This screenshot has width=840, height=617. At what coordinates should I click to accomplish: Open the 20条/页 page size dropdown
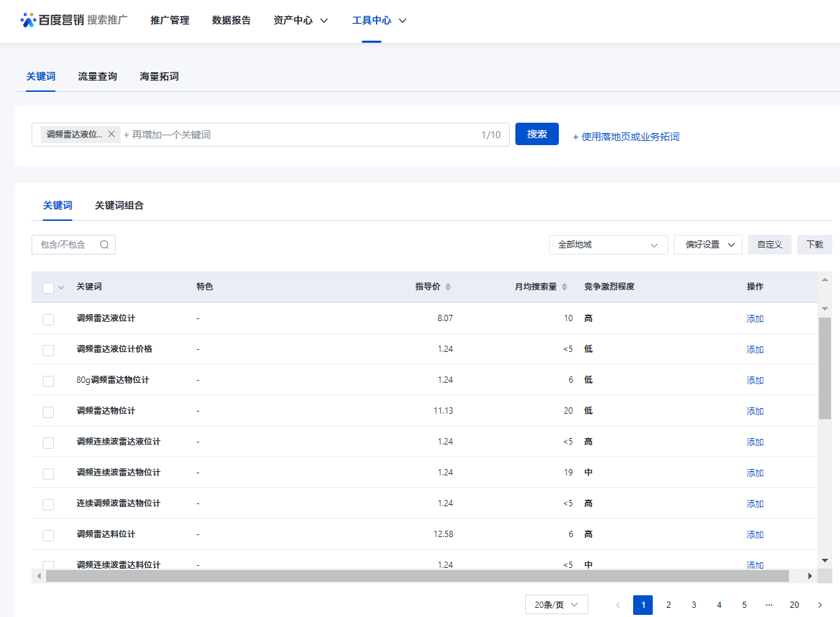pyautogui.click(x=556, y=605)
